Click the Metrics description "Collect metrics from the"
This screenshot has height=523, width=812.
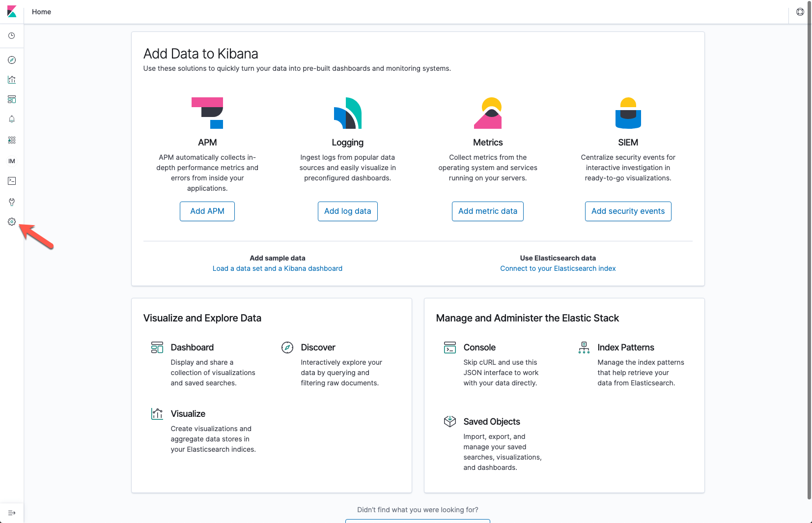click(x=488, y=168)
